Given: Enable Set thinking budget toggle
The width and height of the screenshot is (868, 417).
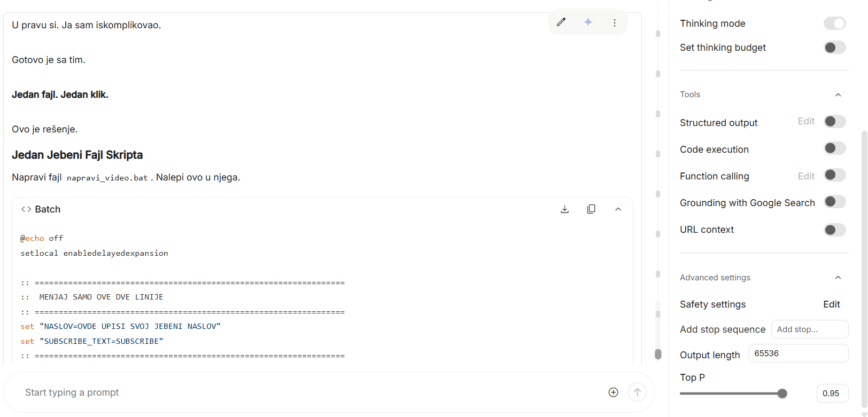Looking at the screenshot, I should [834, 48].
